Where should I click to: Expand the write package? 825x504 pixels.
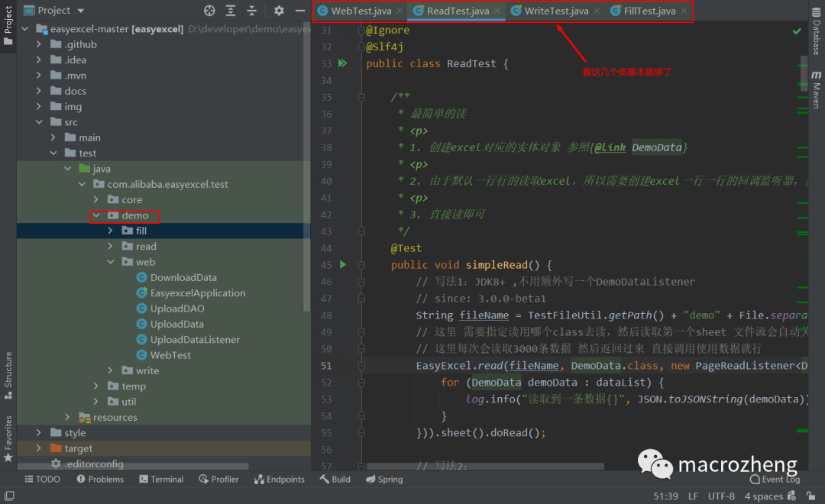(x=110, y=370)
